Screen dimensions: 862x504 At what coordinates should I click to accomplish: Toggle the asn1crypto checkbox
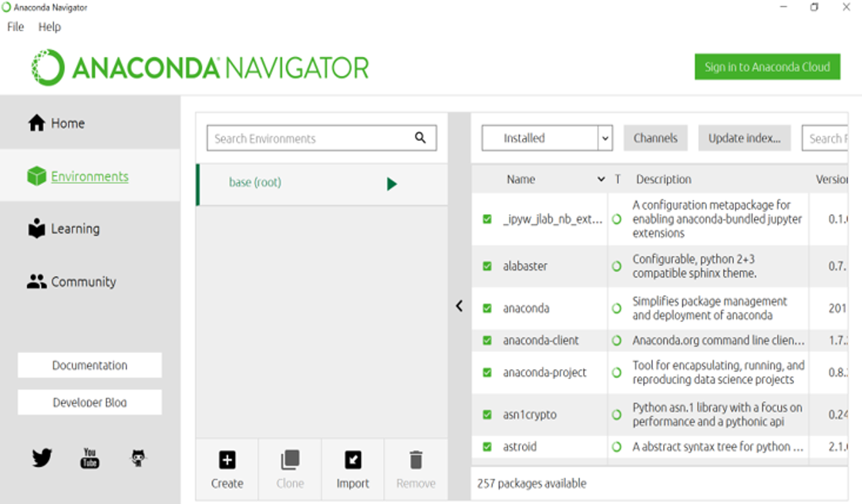coord(487,415)
